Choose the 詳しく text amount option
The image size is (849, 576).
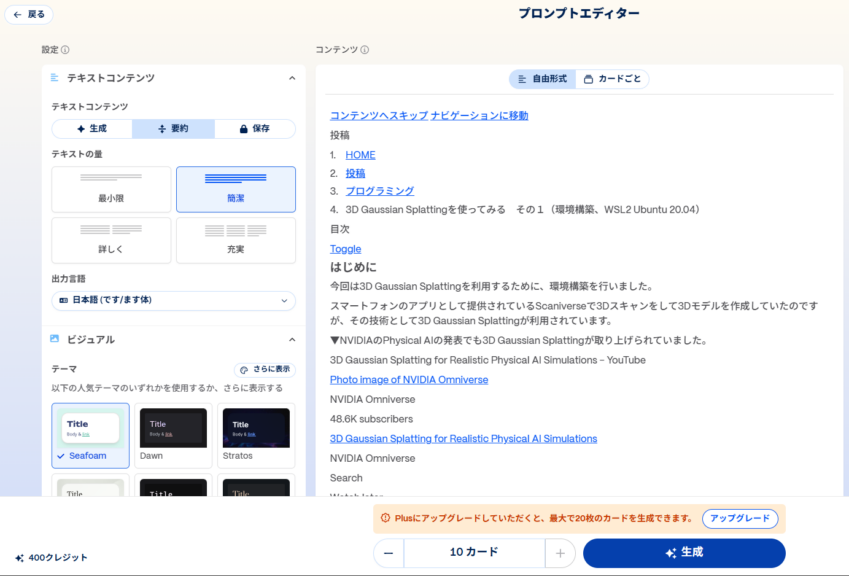tap(111, 240)
